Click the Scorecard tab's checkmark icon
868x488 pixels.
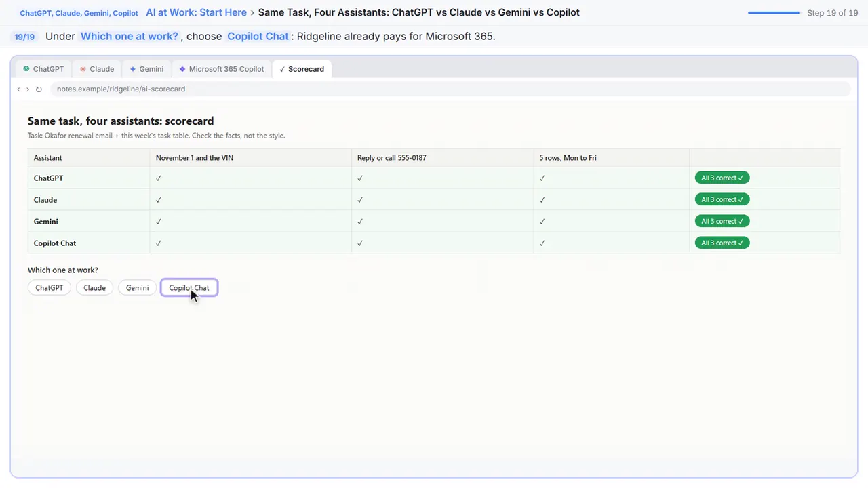[x=282, y=69]
